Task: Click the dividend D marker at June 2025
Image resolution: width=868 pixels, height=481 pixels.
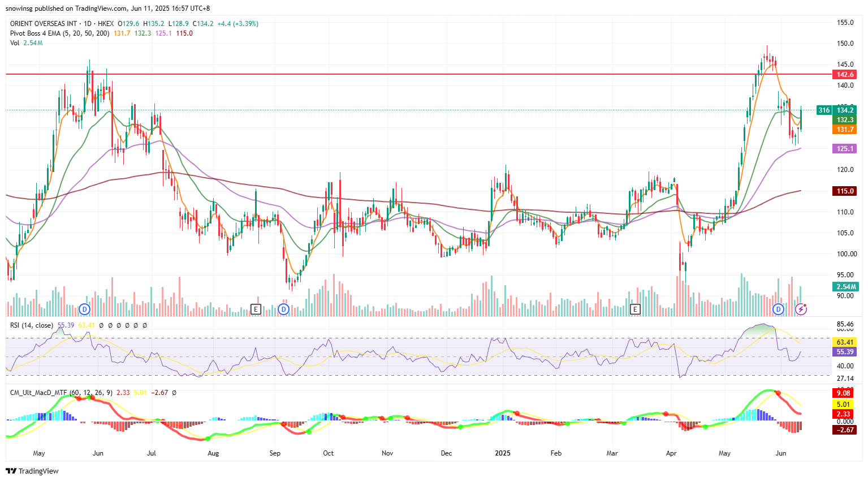Action: [x=779, y=309]
